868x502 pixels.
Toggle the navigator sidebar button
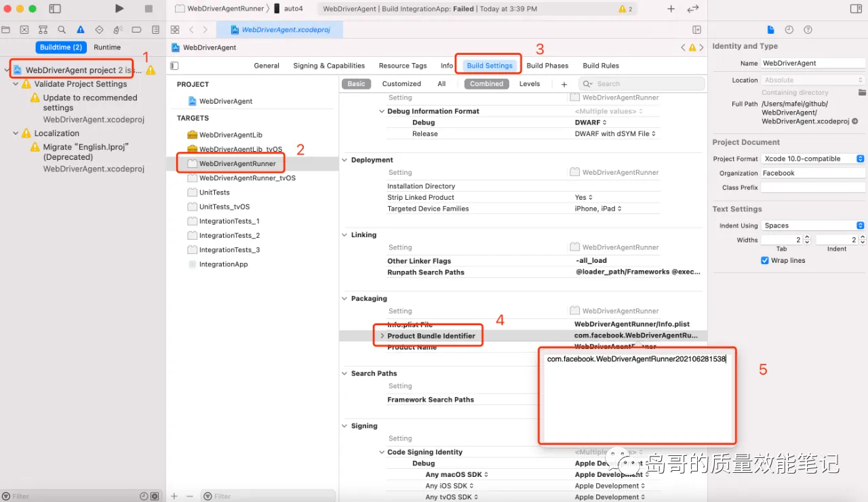pos(55,9)
